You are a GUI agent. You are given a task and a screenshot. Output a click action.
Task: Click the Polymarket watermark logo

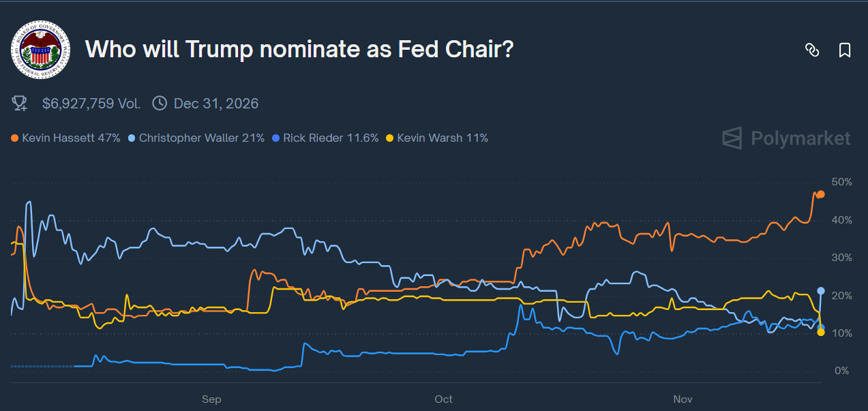coord(785,138)
